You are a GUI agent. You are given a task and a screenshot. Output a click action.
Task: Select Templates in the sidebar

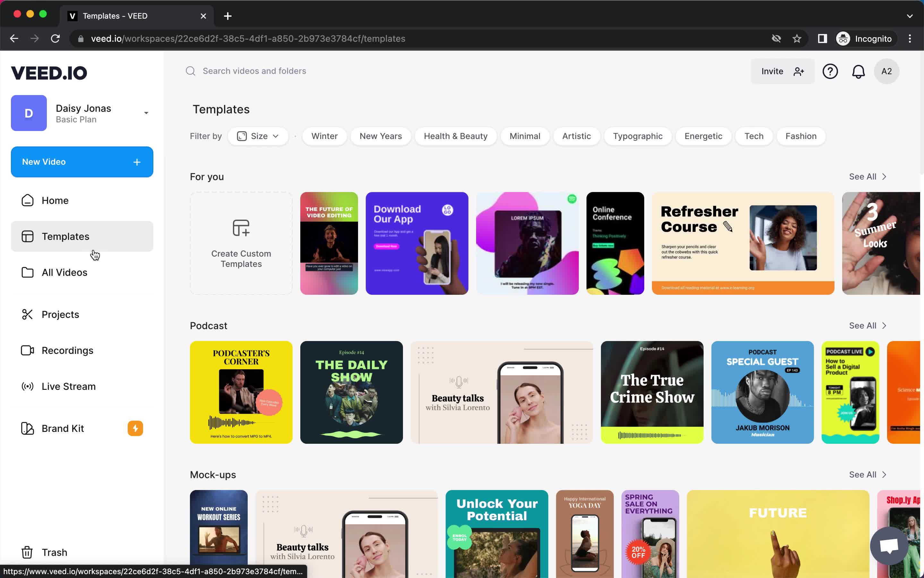(x=82, y=236)
